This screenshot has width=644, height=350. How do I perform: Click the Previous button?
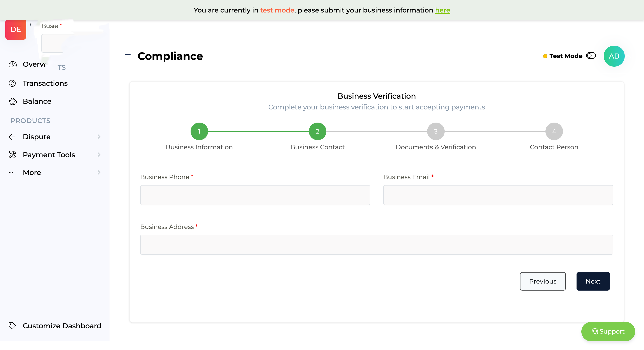tap(543, 281)
